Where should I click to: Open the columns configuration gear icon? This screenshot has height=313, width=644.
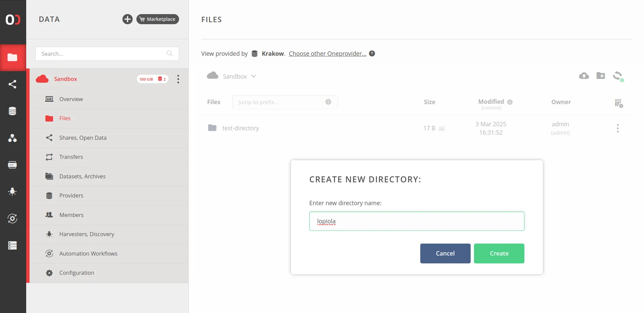click(x=618, y=103)
